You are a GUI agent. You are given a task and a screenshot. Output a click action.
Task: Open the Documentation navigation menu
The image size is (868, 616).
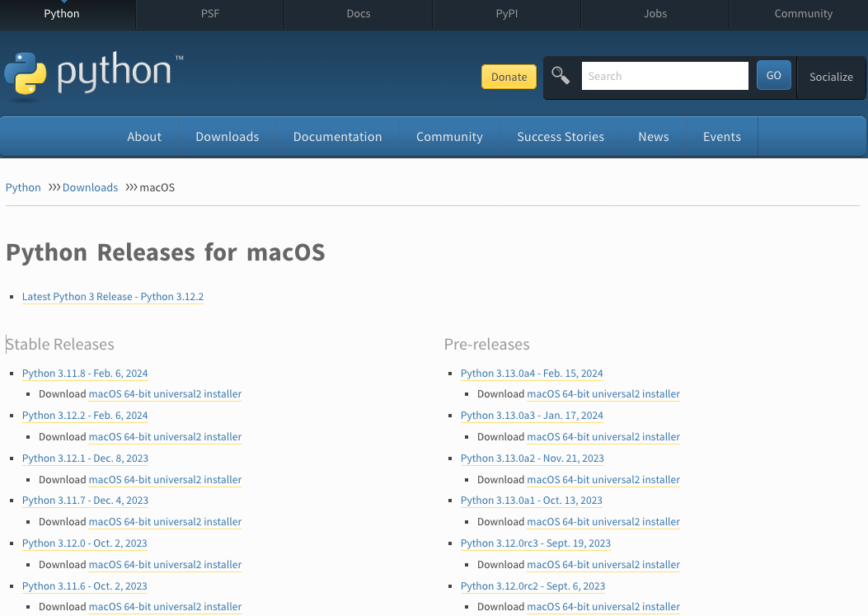tap(338, 137)
